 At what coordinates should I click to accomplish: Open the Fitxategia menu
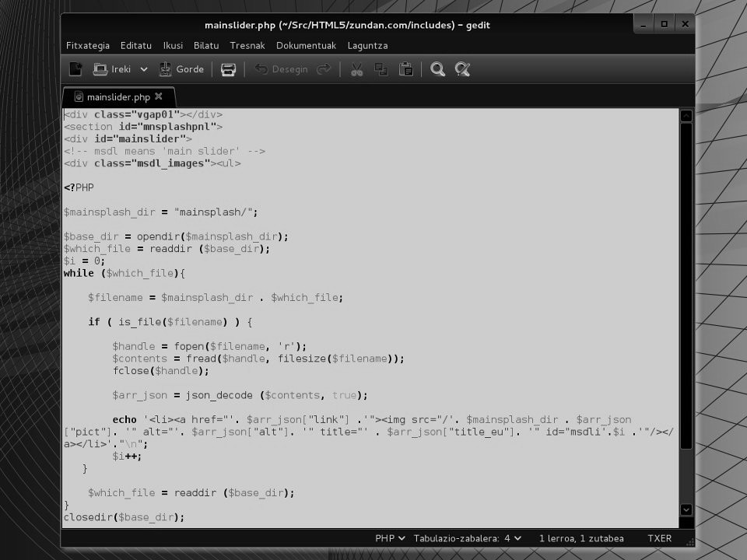[88, 46]
